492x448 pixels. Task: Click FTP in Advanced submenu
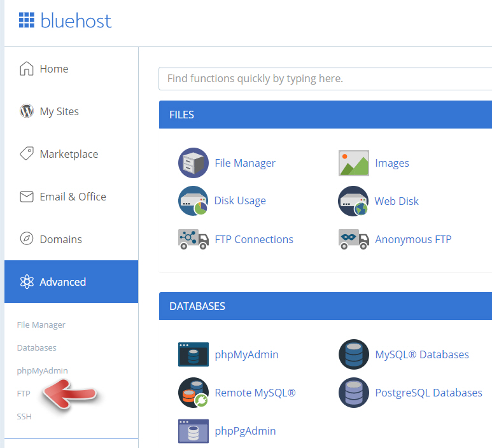(x=24, y=393)
